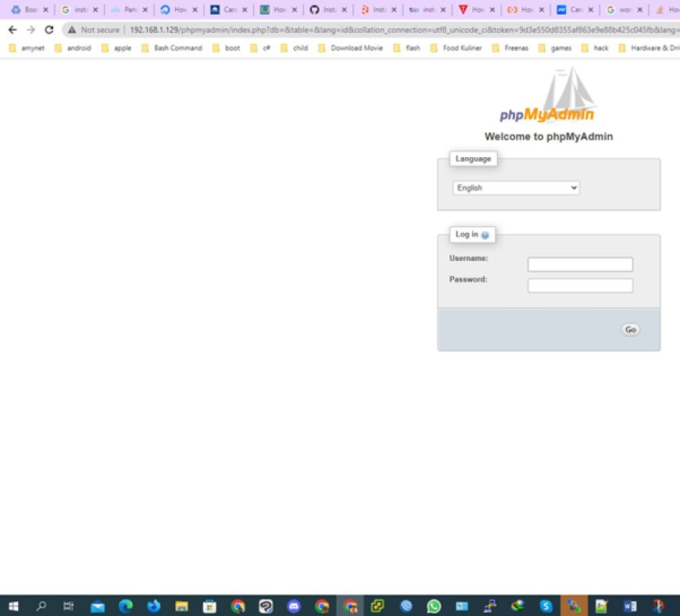
Task: Open the boot bookmark folder
Action: click(227, 48)
